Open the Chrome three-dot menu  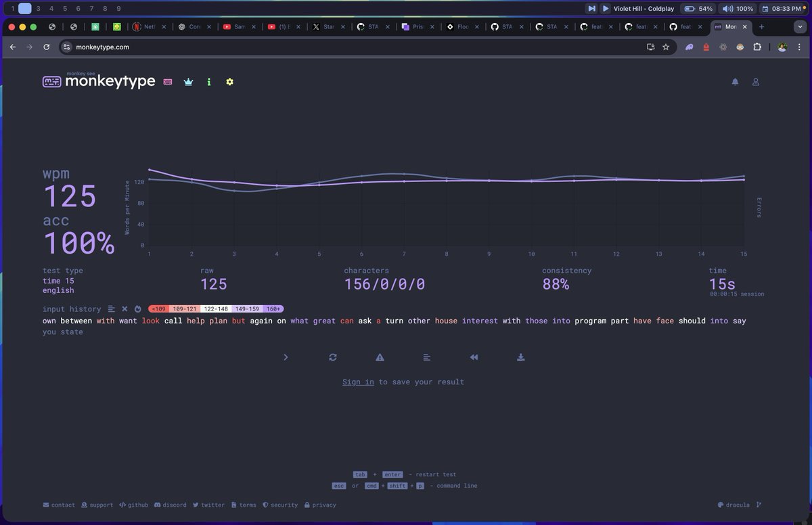click(800, 47)
